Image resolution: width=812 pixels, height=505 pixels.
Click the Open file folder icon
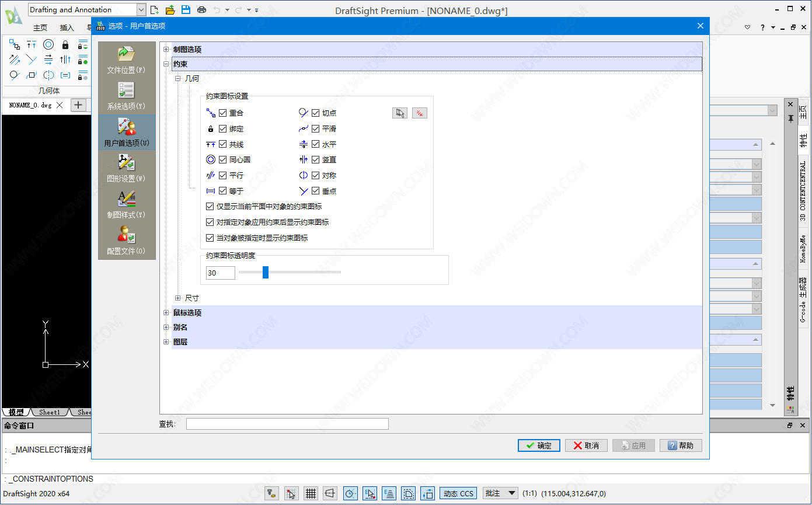click(170, 9)
